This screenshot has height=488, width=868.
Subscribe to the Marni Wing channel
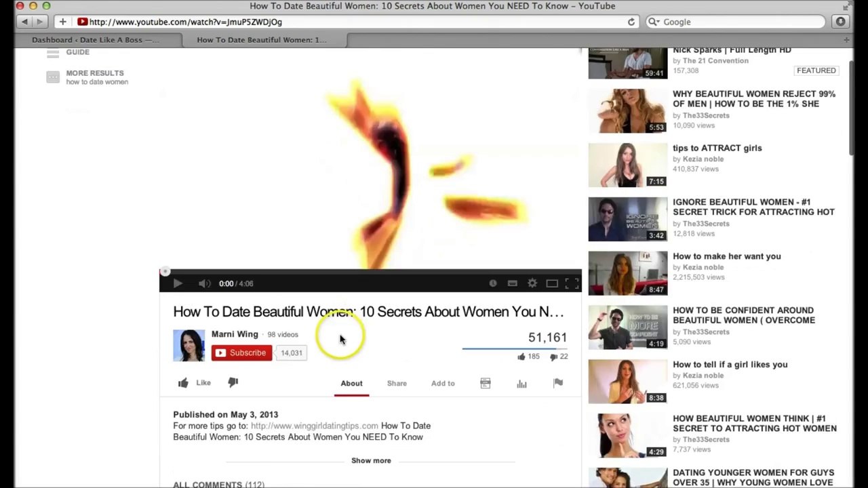coord(241,352)
